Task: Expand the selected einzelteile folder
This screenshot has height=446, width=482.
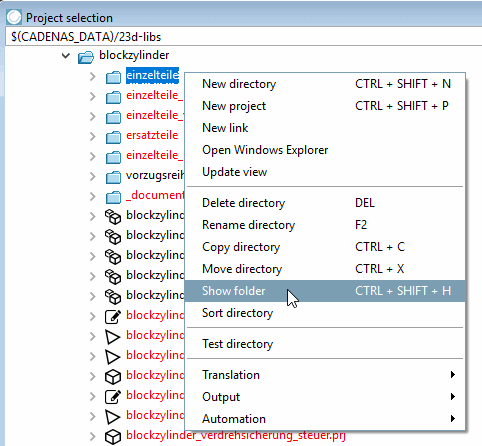Action: 93,76
